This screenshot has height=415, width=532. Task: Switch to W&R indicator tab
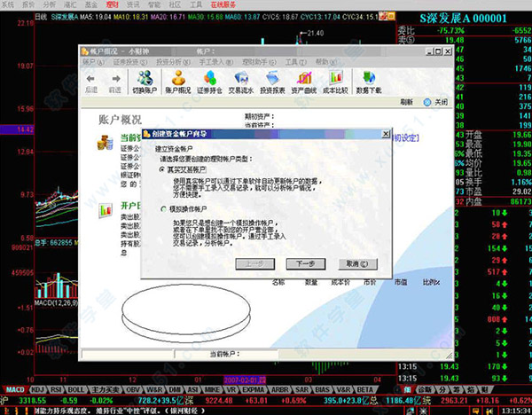(154, 389)
